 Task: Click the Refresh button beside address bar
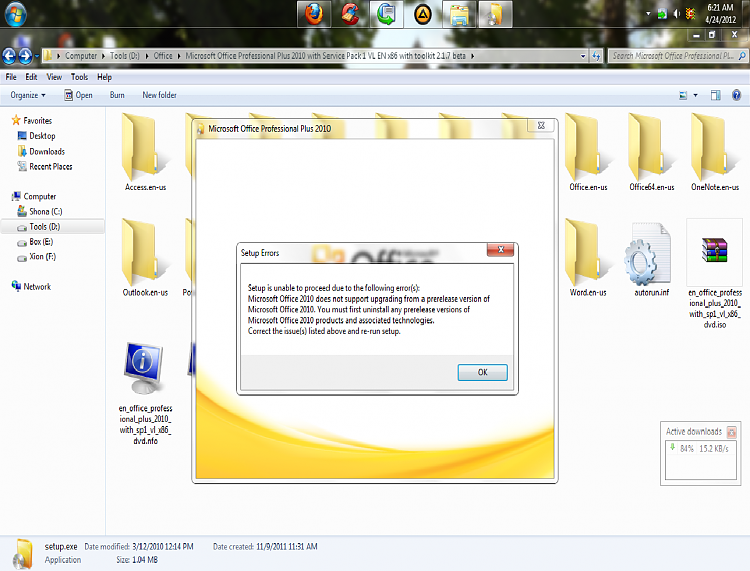pos(596,56)
